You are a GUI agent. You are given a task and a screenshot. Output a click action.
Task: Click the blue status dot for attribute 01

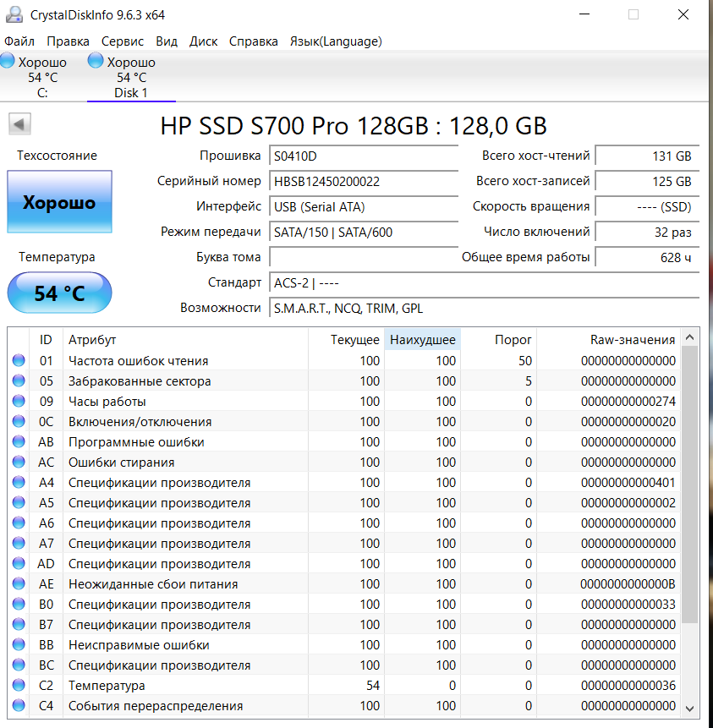pos(19,360)
